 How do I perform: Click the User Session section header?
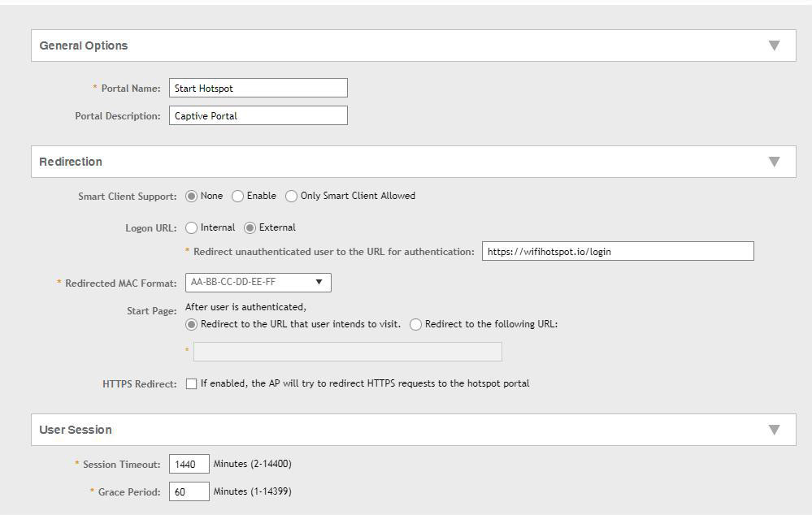click(76, 430)
